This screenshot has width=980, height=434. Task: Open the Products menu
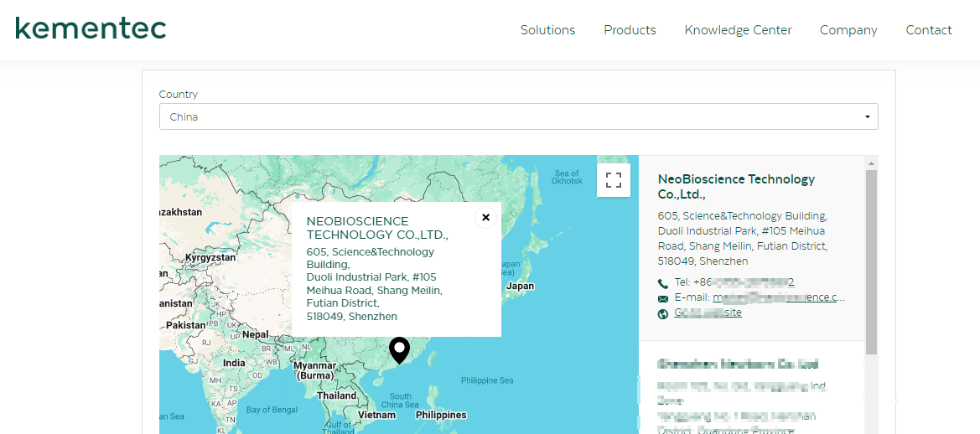click(630, 30)
